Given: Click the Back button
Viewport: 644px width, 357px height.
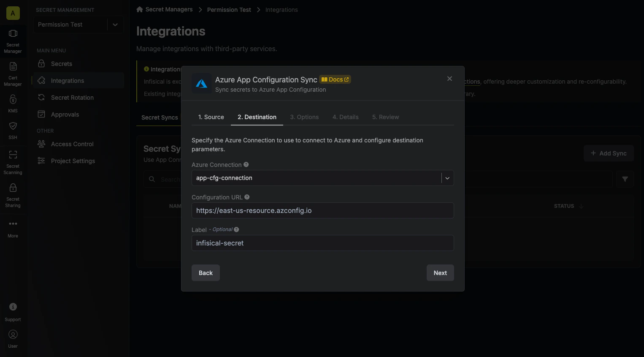Looking at the screenshot, I should [x=206, y=273].
